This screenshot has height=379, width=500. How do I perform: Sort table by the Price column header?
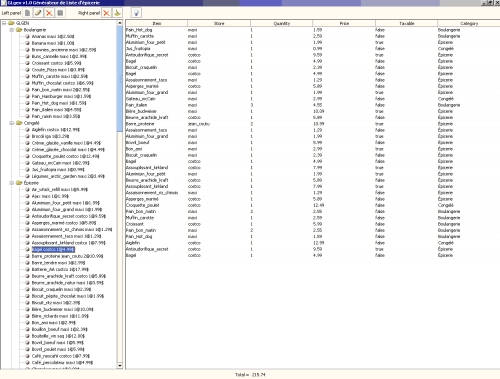coord(344,23)
